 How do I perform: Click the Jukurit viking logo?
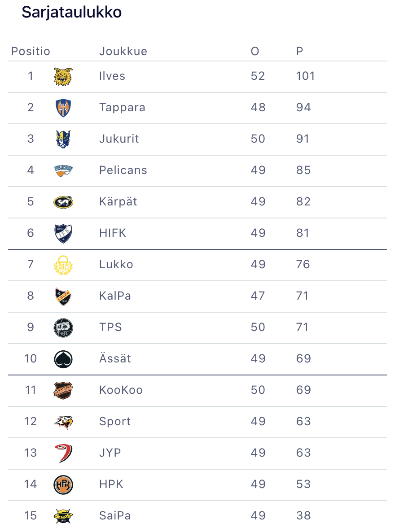click(x=63, y=139)
